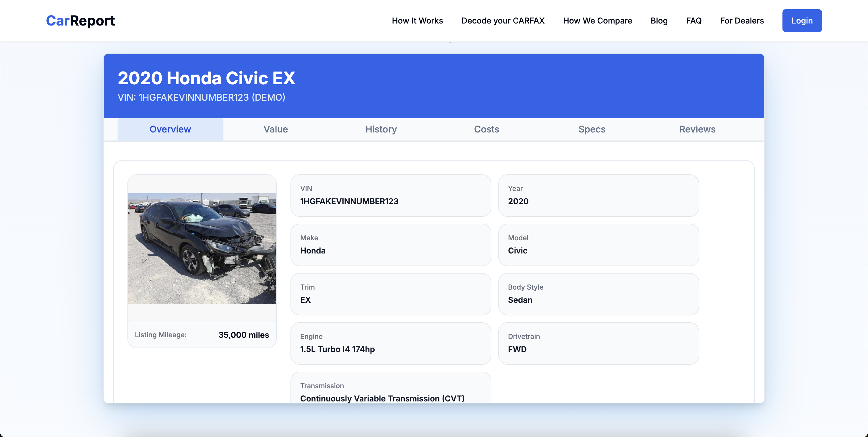The height and width of the screenshot is (437, 868).
Task: Switch to the History tab
Action: click(381, 129)
